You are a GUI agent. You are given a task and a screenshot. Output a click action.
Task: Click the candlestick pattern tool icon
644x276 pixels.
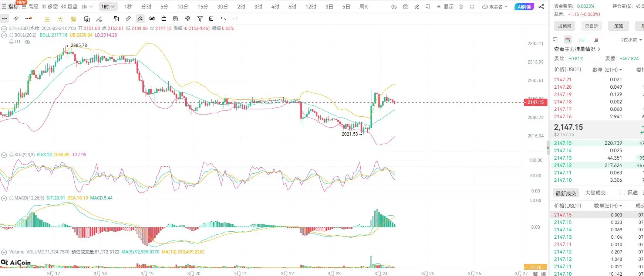(152, 18)
